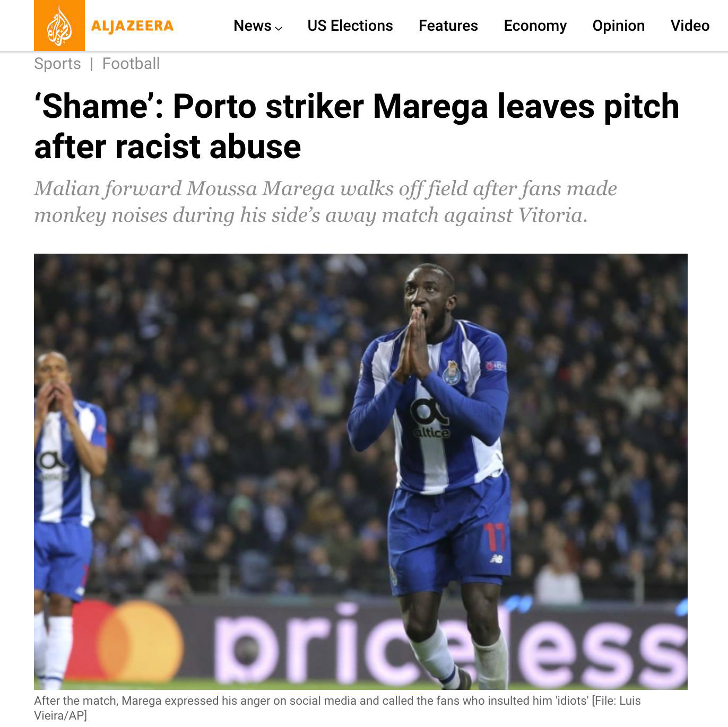Select the Opinion nav item
Screen dimensions: 728x727
tap(619, 26)
